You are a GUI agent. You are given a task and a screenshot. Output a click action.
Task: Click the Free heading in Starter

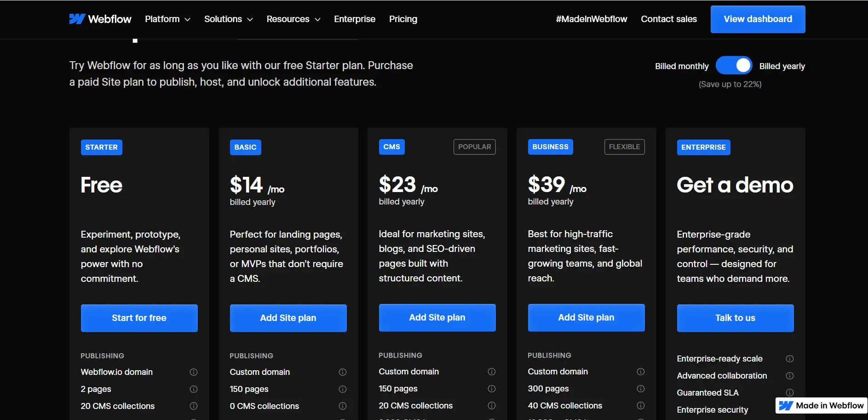pyautogui.click(x=102, y=185)
